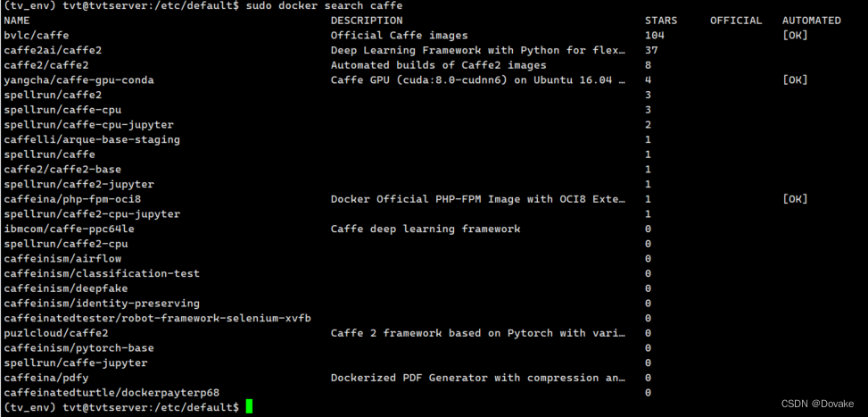The width and height of the screenshot is (868, 417).
Task: Click the caffeina/php-fpm-oci8 result
Action: pyautogui.click(x=72, y=199)
